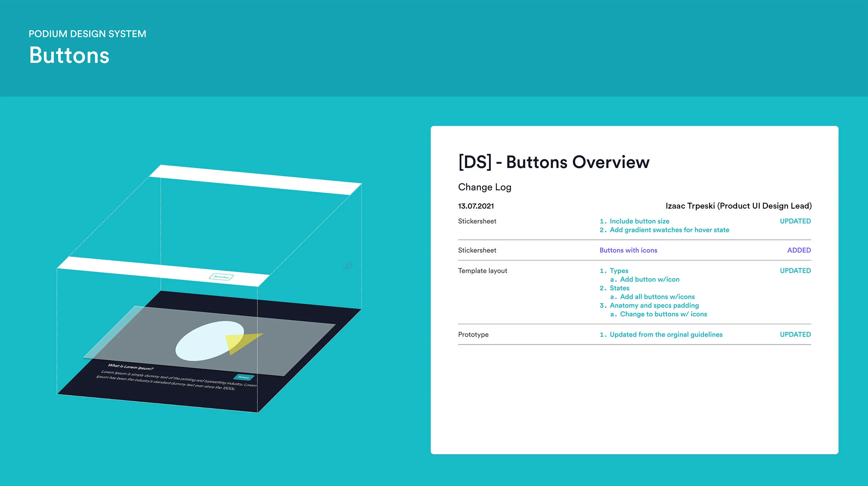The height and width of the screenshot is (486, 868).
Task: Click UPDATED label in the Template layout row
Action: click(795, 270)
